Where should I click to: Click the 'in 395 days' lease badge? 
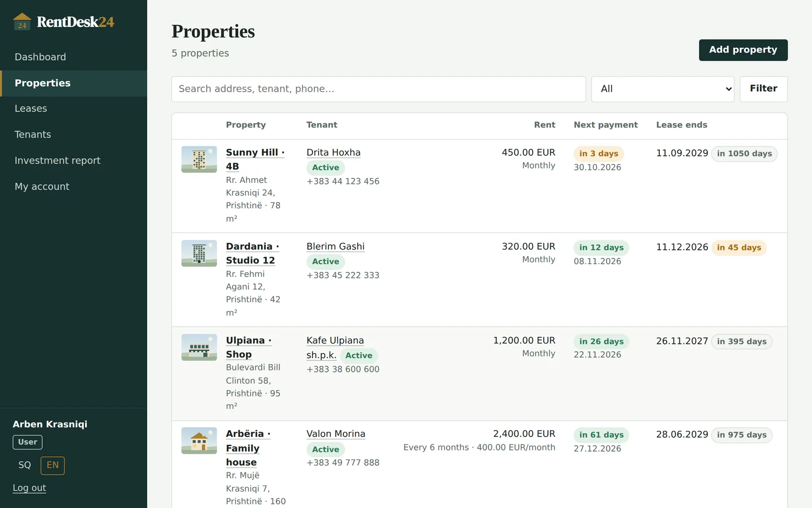click(x=742, y=341)
